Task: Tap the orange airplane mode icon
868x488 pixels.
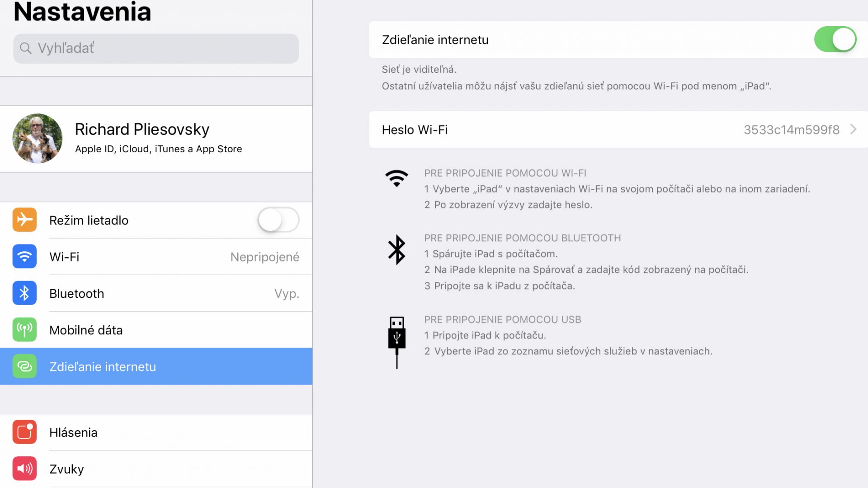Action: [24, 220]
